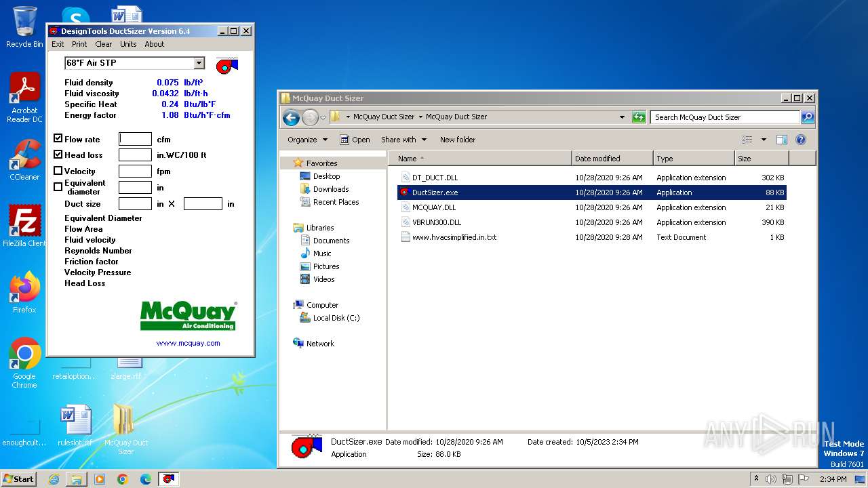Open Music library in the navigation pane
This screenshot has height=488, width=868.
[x=322, y=253]
